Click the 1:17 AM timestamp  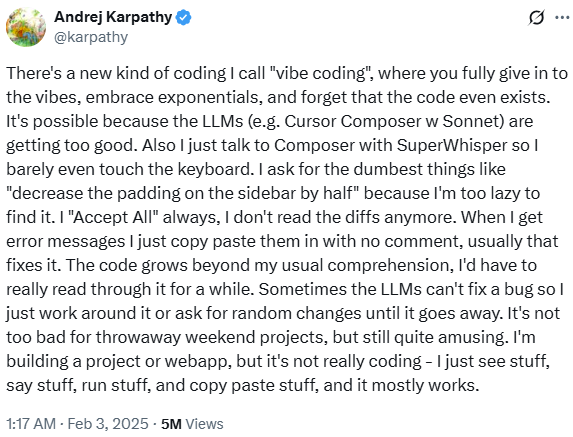tap(31, 424)
